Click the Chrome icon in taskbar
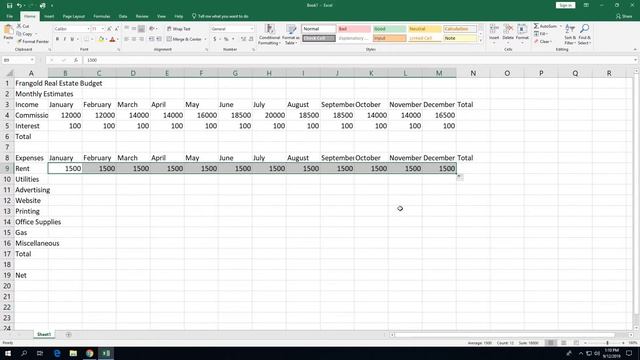Screen dimensions: 640x360 (89, 353)
